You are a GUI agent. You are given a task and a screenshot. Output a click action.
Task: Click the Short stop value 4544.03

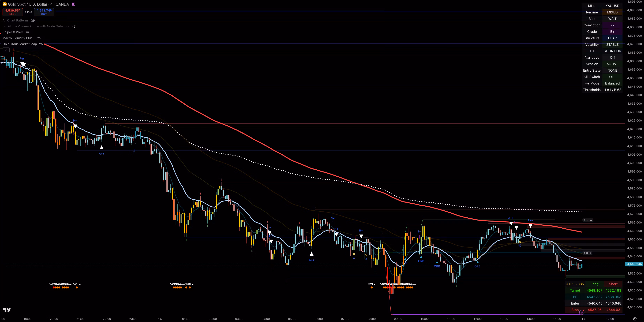point(613,310)
